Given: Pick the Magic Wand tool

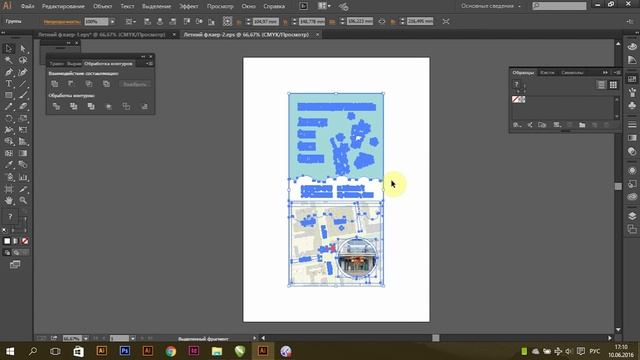Looking at the screenshot, I should coord(9,60).
